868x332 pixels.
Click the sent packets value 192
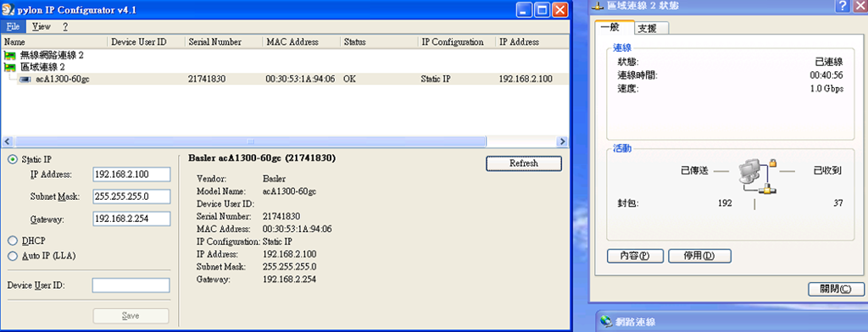click(x=725, y=203)
